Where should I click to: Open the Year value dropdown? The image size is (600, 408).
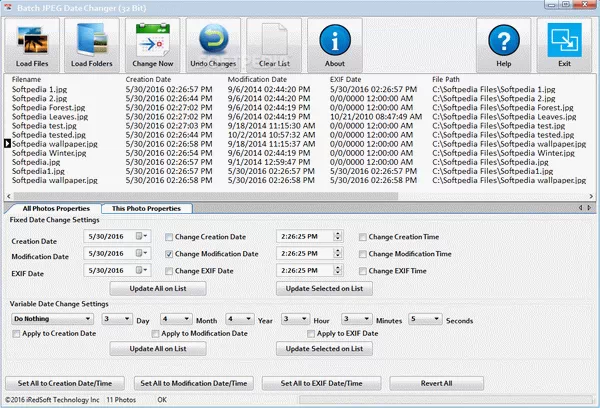pos(239,319)
